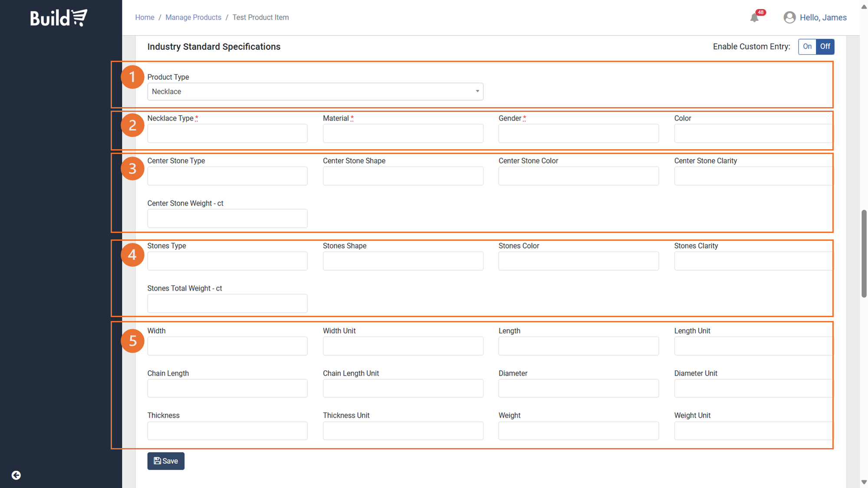Click Hello, James account menu

point(823,17)
